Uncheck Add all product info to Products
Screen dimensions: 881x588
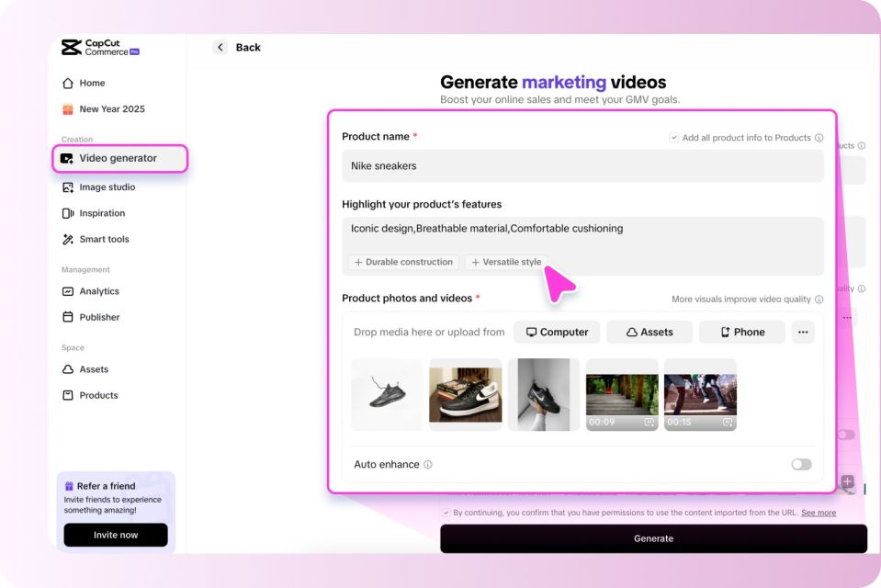(673, 137)
